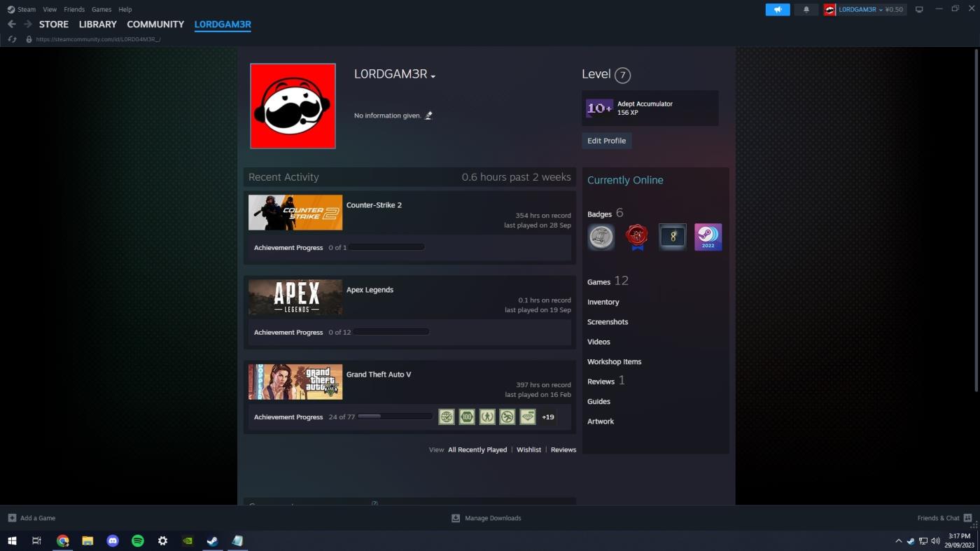
Task: Toggle Big Picture mode monitor icon
Action: pos(919,10)
